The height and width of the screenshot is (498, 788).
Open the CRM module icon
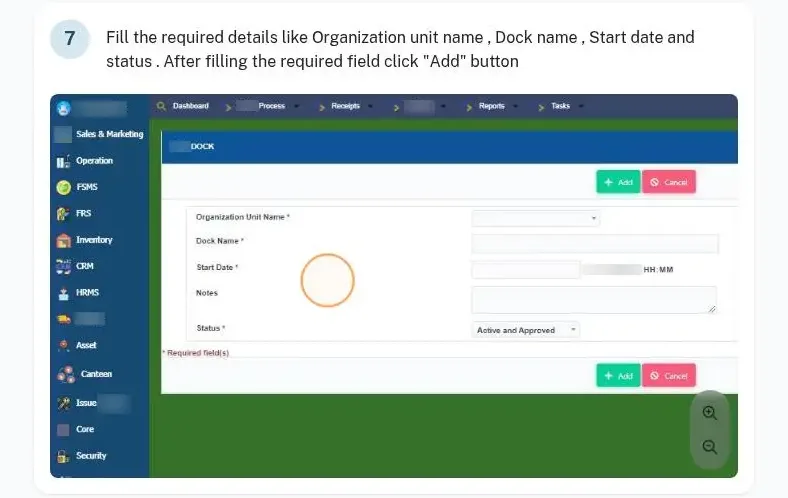click(x=63, y=266)
